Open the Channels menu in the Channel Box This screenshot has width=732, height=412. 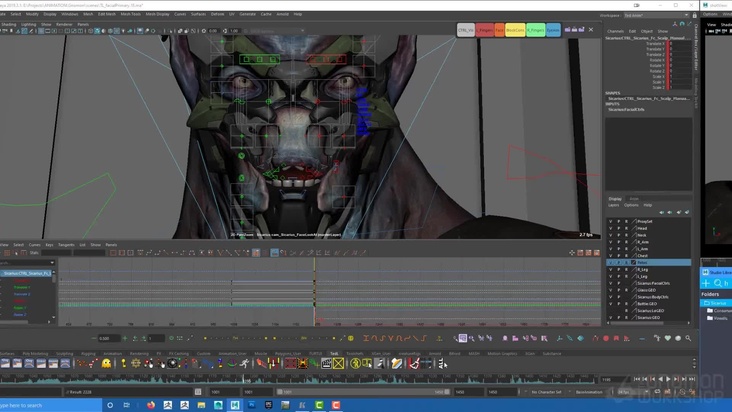pos(615,31)
